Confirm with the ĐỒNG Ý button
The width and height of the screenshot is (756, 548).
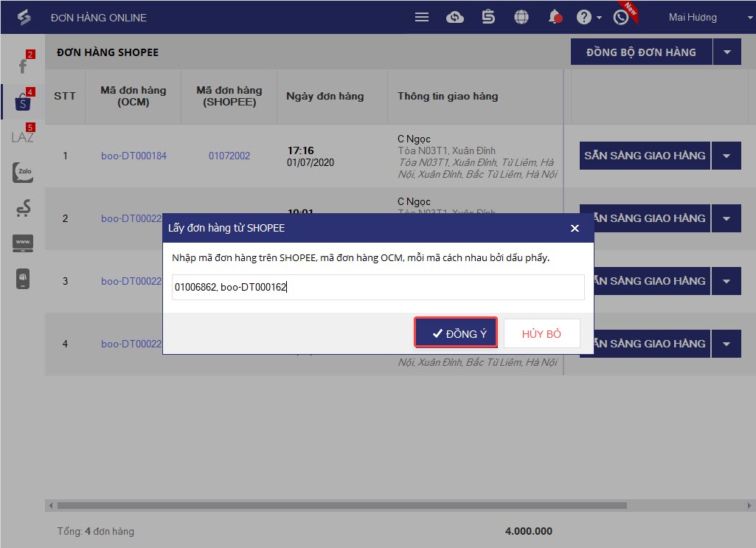(456, 333)
